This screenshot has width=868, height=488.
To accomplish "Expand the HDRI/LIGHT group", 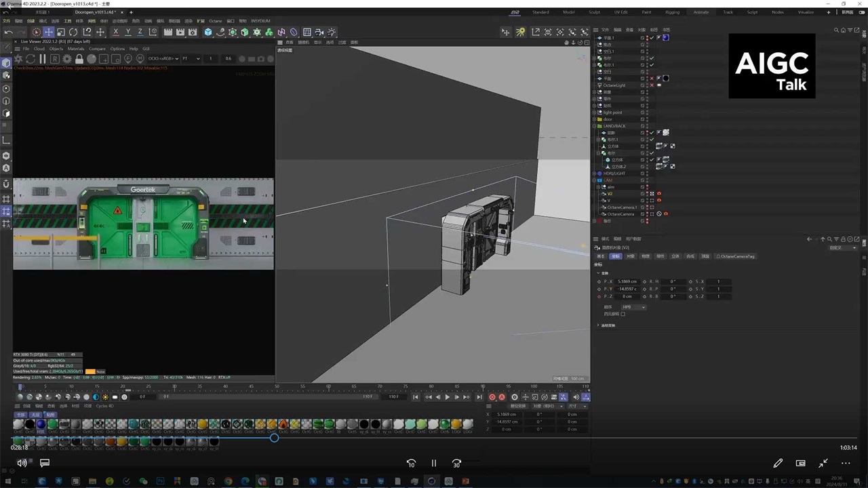I will pos(595,174).
